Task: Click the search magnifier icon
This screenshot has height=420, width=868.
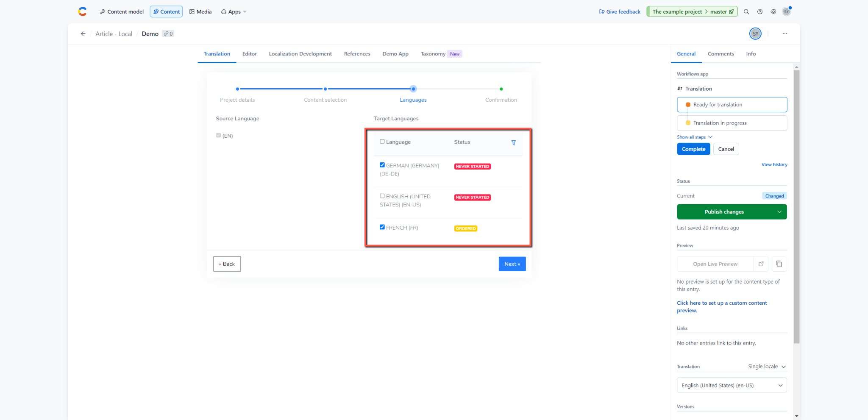Action: [746, 11]
